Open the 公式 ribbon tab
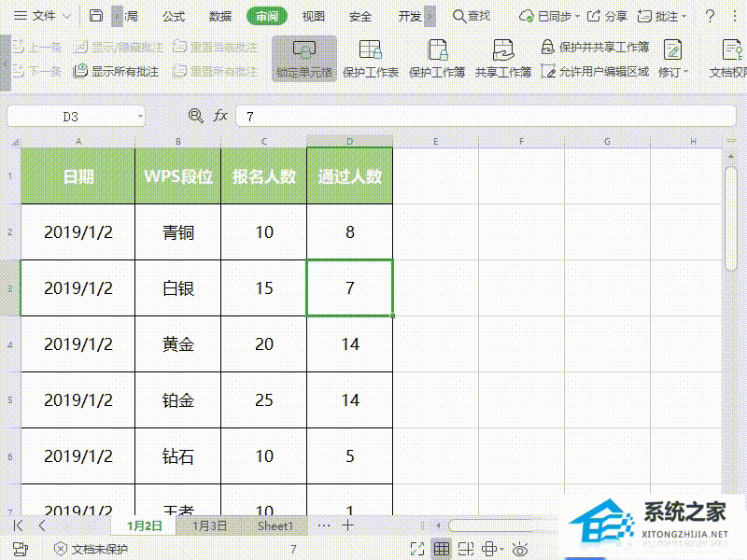 pyautogui.click(x=174, y=16)
